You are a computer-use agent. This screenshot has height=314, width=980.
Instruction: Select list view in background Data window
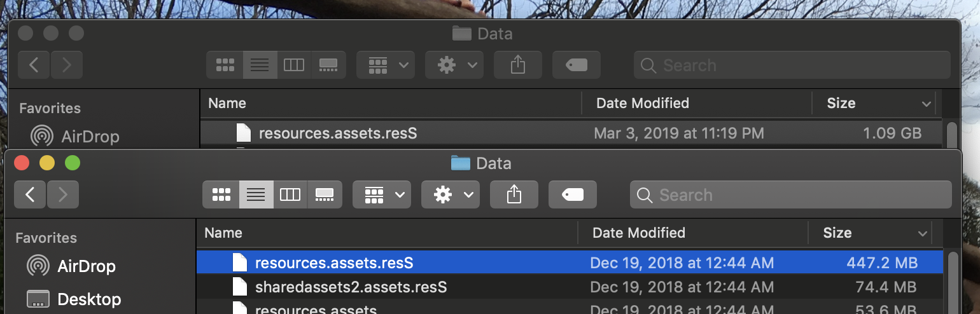tap(260, 65)
